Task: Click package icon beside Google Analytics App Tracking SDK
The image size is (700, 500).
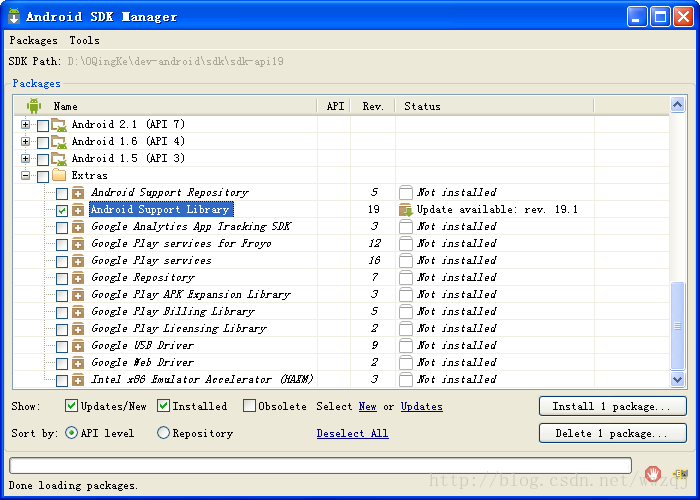Action: click(78, 227)
